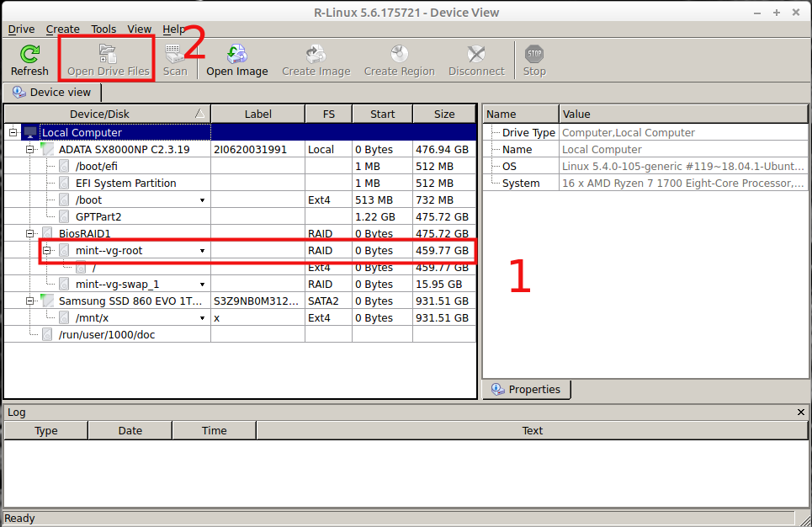The image size is (812, 527).
Task: Open the Drive menu
Action: click(21, 29)
